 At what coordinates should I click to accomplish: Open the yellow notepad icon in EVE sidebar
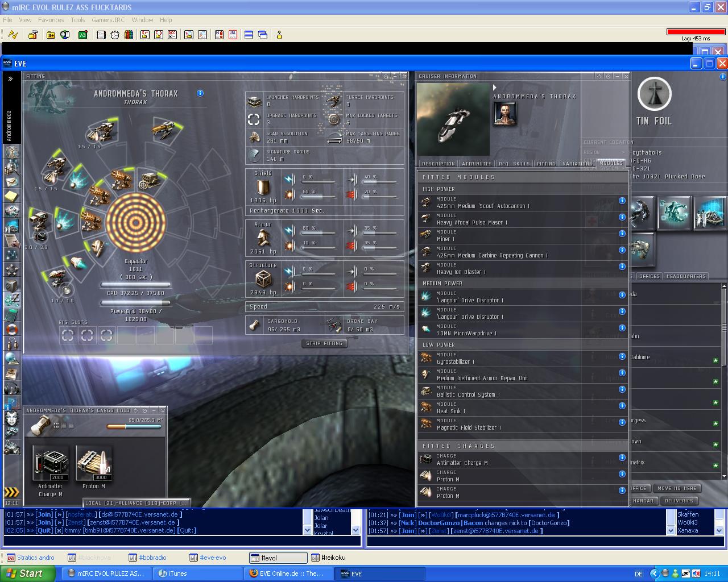point(11,196)
